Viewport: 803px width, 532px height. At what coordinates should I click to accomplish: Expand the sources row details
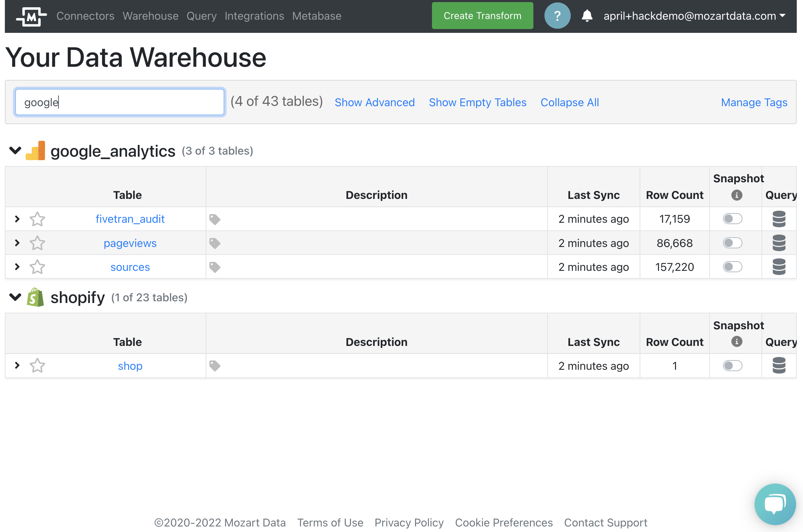click(x=17, y=267)
